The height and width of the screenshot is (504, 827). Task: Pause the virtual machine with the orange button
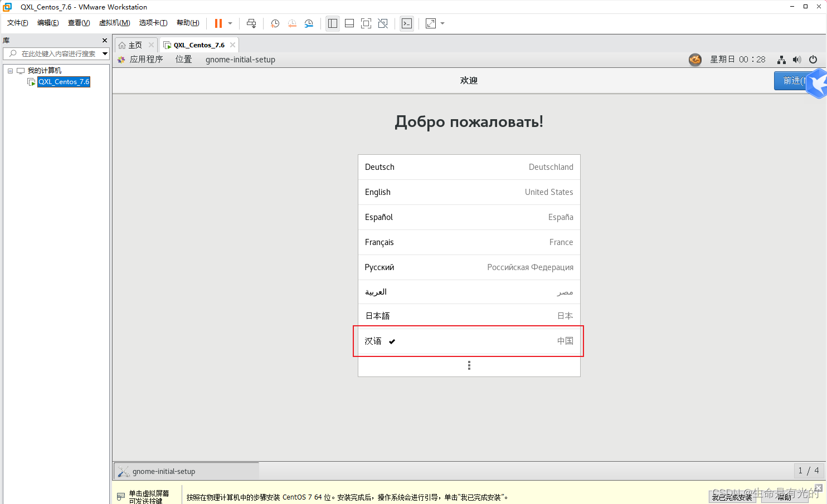[218, 23]
